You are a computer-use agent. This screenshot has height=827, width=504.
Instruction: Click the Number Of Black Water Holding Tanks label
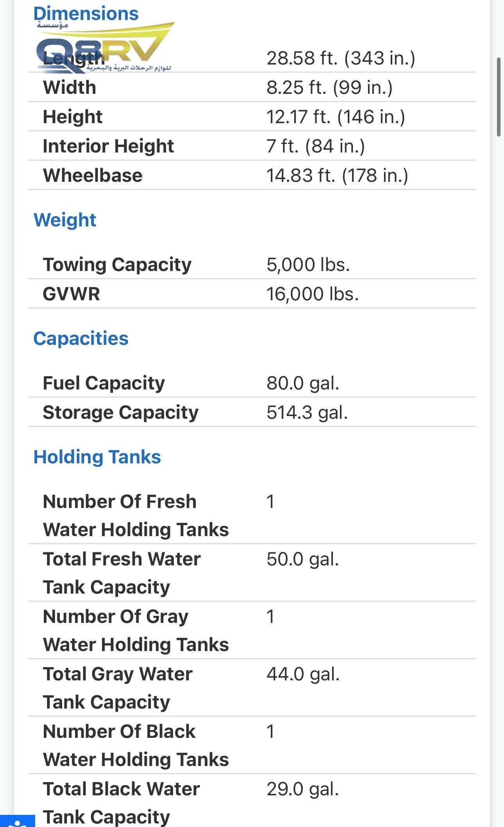[136, 745]
